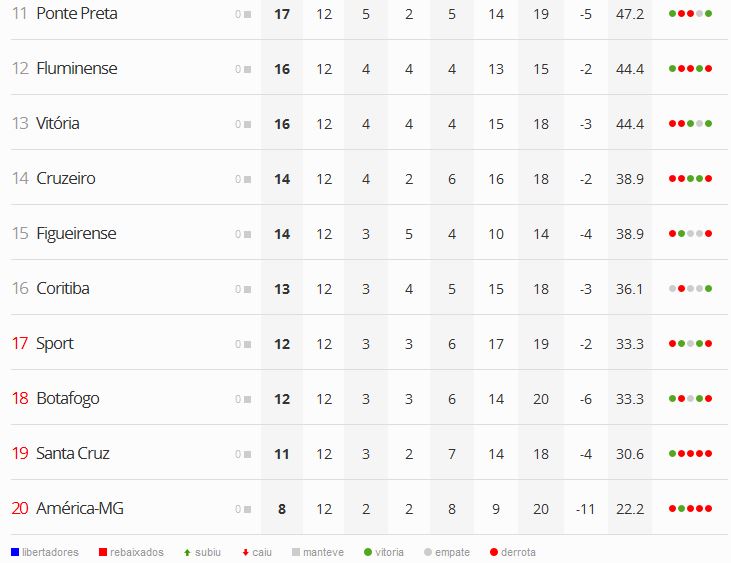The width and height of the screenshot is (731, 563).
Task: Click América-MG's first red recent-result dot
Action: pos(672,508)
